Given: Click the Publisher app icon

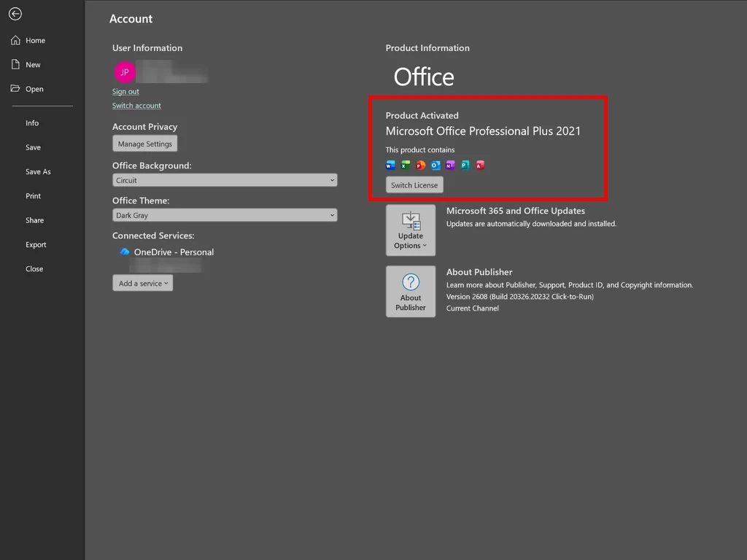Looking at the screenshot, I should click(465, 166).
